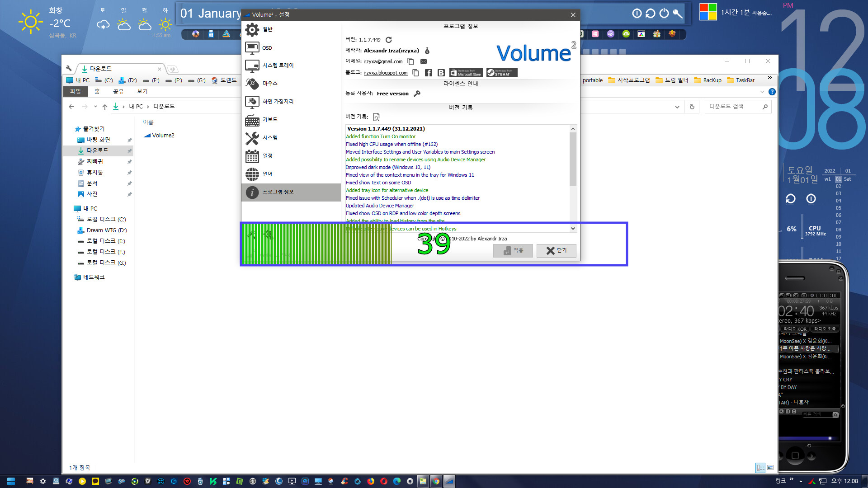Image resolution: width=868 pixels, height=488 pixels.
Task: Send mail via the envelope icon
Action: 424,61
